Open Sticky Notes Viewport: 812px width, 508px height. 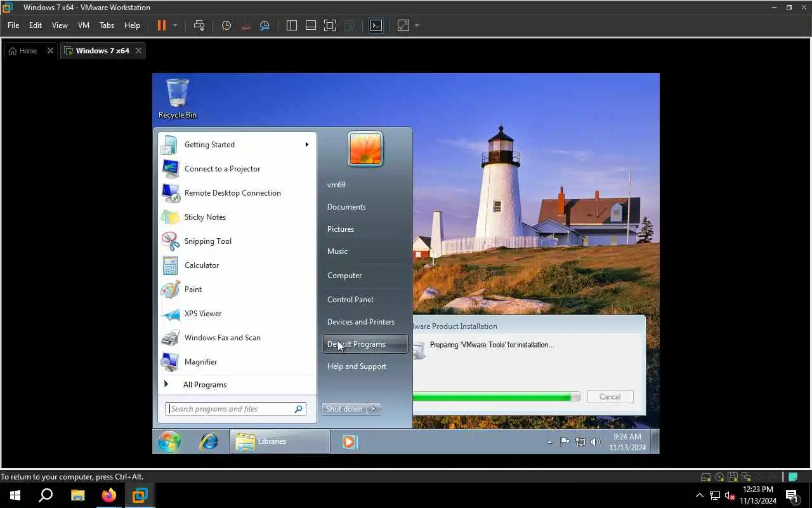(x=237, y=217)
